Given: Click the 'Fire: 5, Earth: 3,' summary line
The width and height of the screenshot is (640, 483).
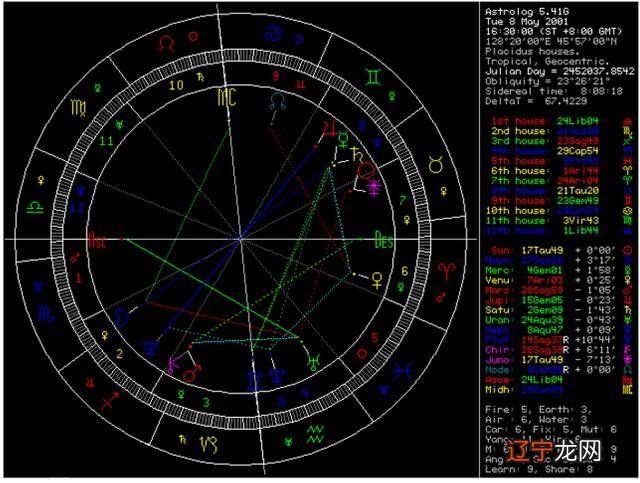Looking at the screenshot, I should pos(536,410).
